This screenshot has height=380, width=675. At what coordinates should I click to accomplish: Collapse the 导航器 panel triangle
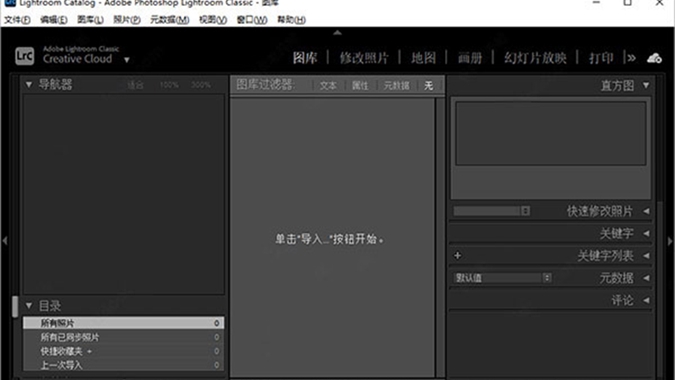click(x=28, y=84)
